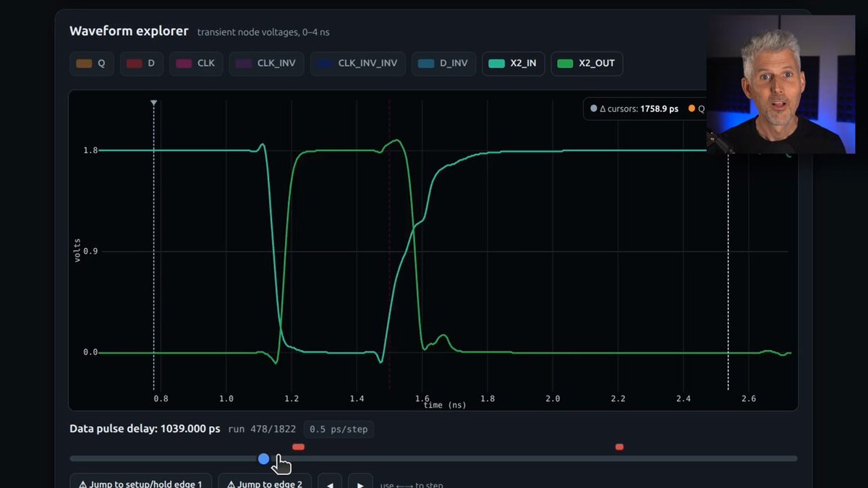
Task: Toggle the CLK_INV signal trace
Action: pyautogui.click(x=267, y=64)
